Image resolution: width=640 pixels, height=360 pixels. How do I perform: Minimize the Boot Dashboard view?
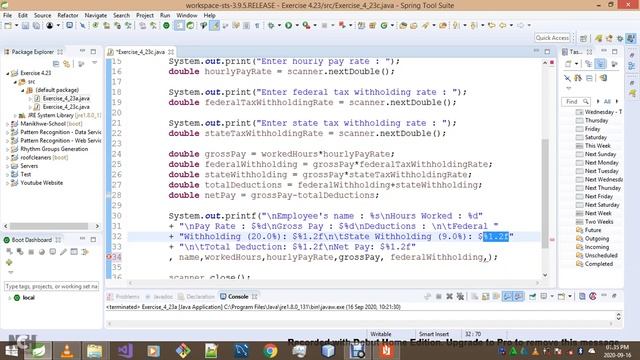[x=82, y=239]
